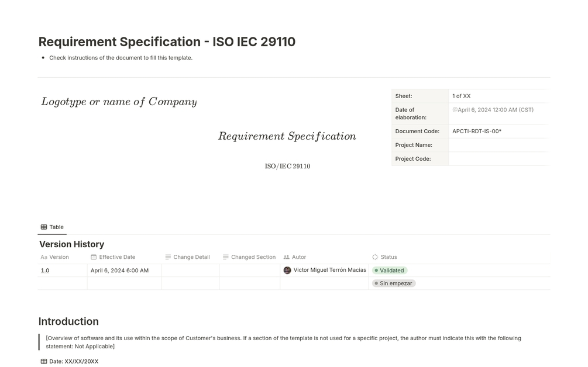Click the table icon beside Date: XX/XX/20XX

(44, 362)
